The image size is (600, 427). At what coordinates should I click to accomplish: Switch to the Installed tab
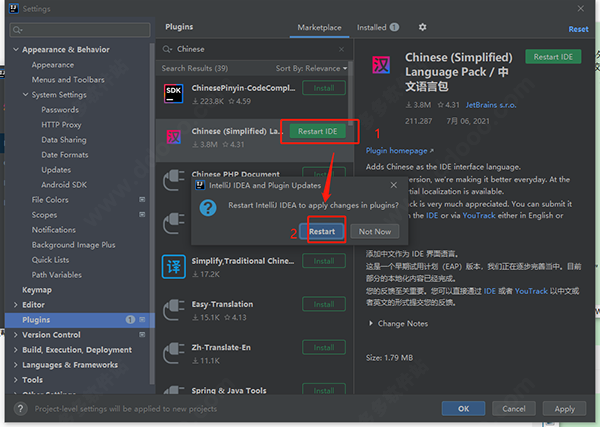coord(377,28)
